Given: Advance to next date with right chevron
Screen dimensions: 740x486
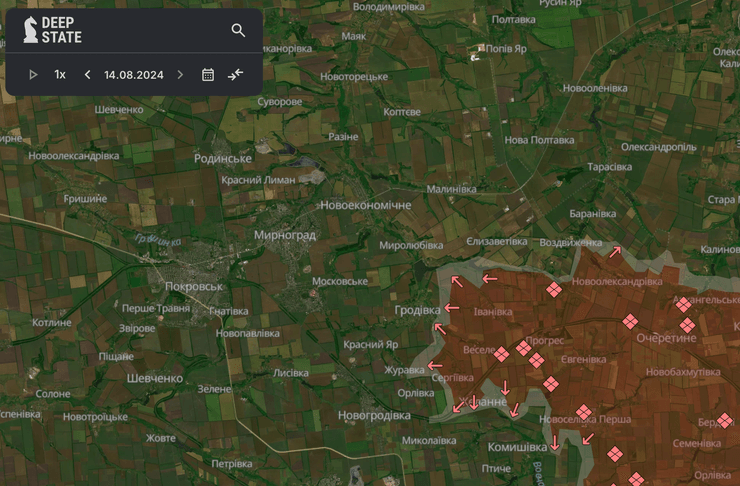Looking at the screenshot, I should pyautogui.click(x=180, y=75).
